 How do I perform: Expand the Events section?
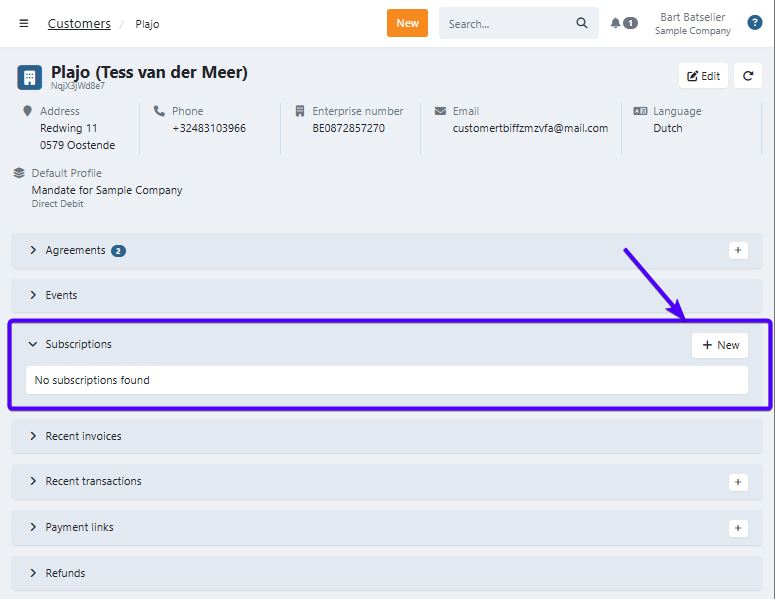coord(60,295)
